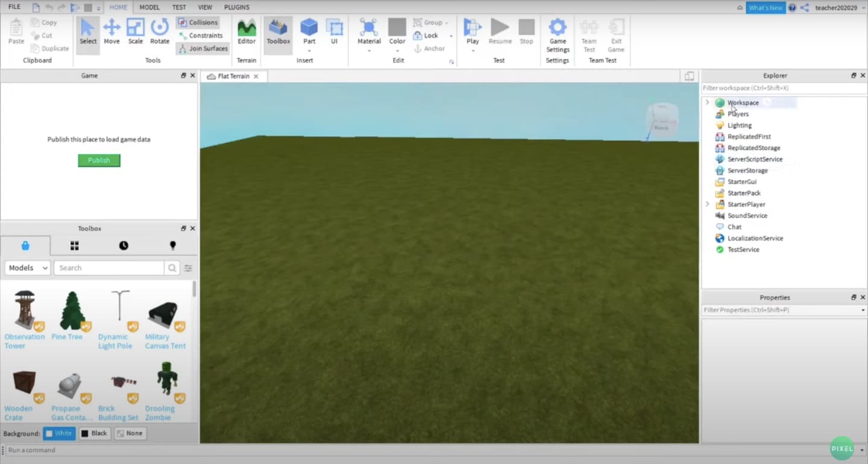Expand the StarterPlayer tree node

click(708, 204)
